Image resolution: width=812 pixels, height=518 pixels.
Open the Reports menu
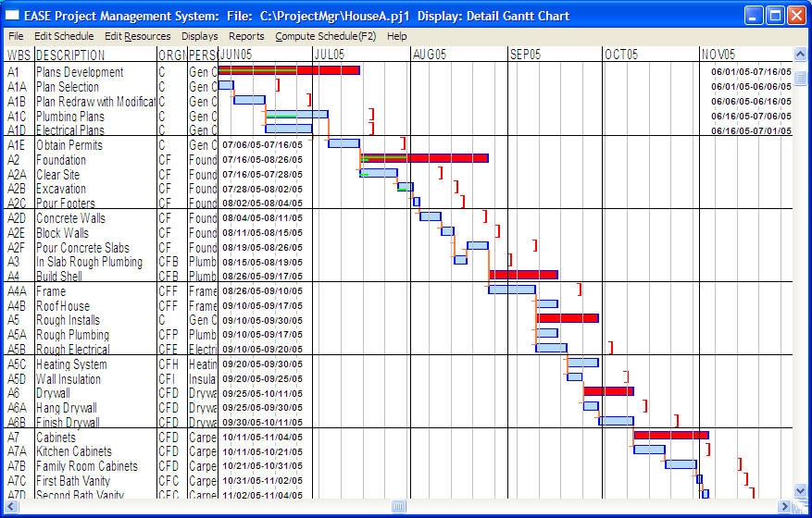click(246, 36)
